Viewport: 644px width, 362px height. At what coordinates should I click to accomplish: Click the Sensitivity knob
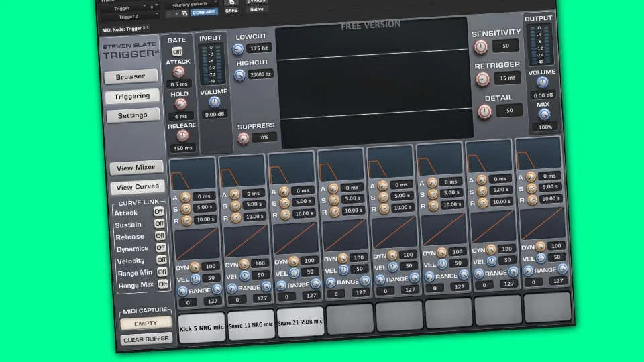pyautogui.click(x=480, y=47)
